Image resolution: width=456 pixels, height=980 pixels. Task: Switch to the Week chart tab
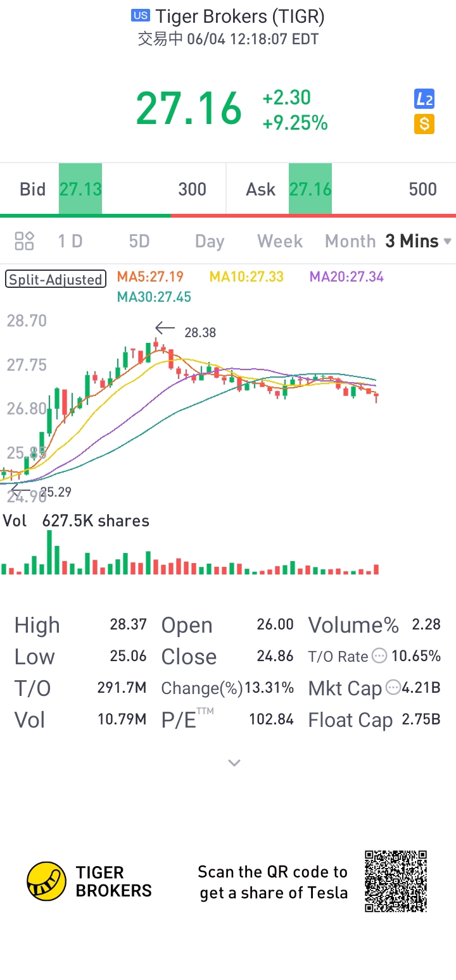[x=280, y=241]
